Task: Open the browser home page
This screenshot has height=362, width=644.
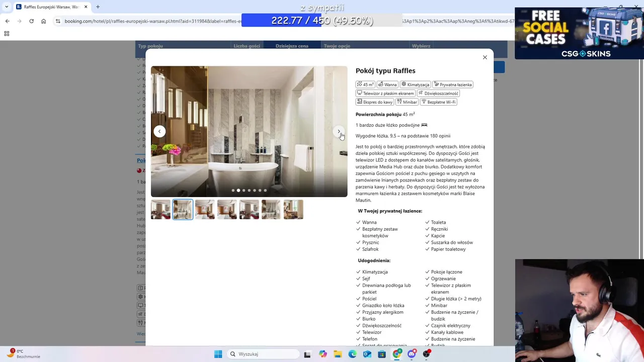Action: (43, 21)
